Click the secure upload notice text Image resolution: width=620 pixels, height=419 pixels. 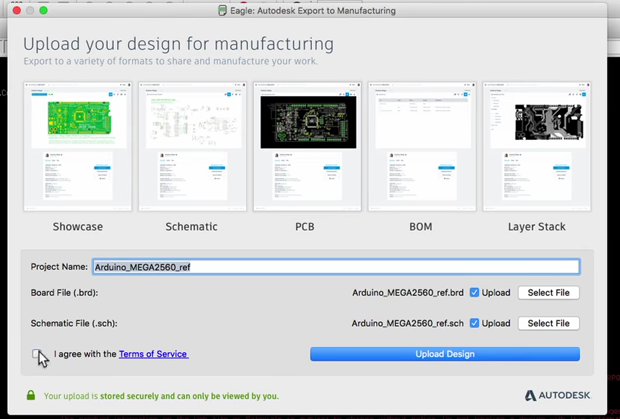(161, 396)
